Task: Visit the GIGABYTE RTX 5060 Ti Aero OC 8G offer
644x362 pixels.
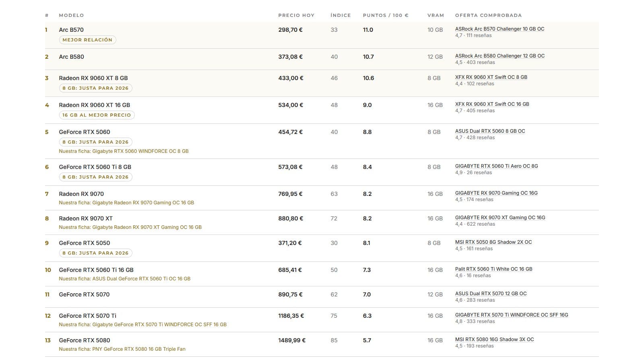Action: pos(496,166)
